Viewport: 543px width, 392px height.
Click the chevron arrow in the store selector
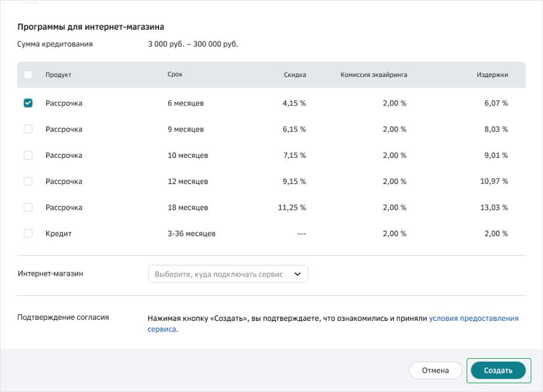tap(298, 274)
